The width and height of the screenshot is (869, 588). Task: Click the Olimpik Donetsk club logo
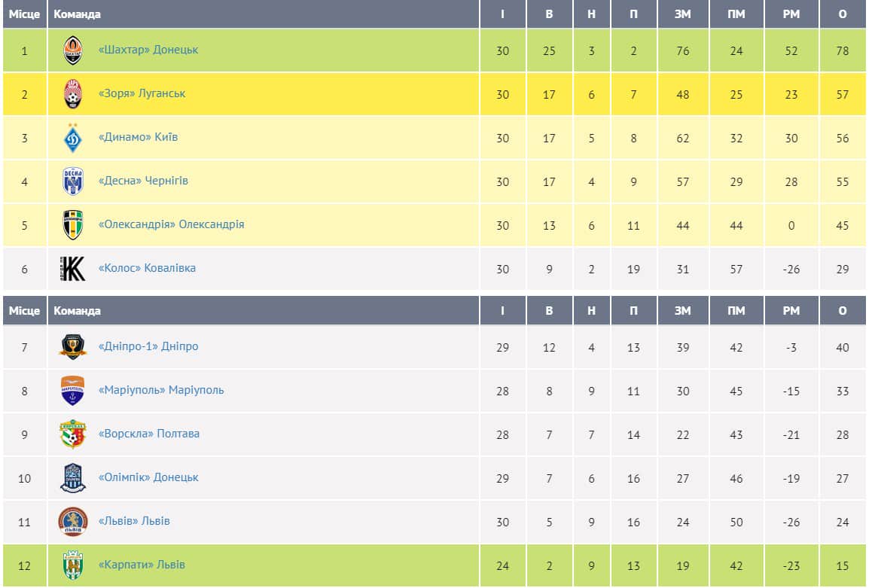point(73,478)
